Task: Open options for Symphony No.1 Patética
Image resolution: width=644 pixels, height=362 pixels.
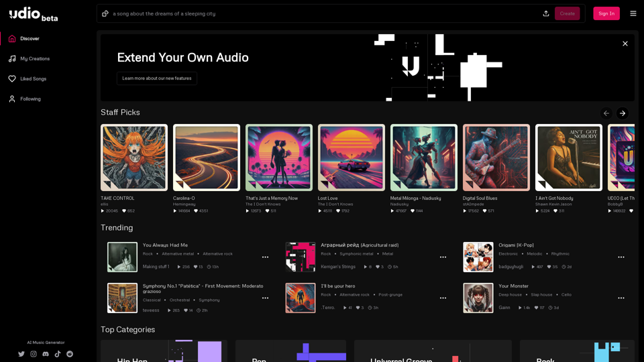Action: [266, 298]
